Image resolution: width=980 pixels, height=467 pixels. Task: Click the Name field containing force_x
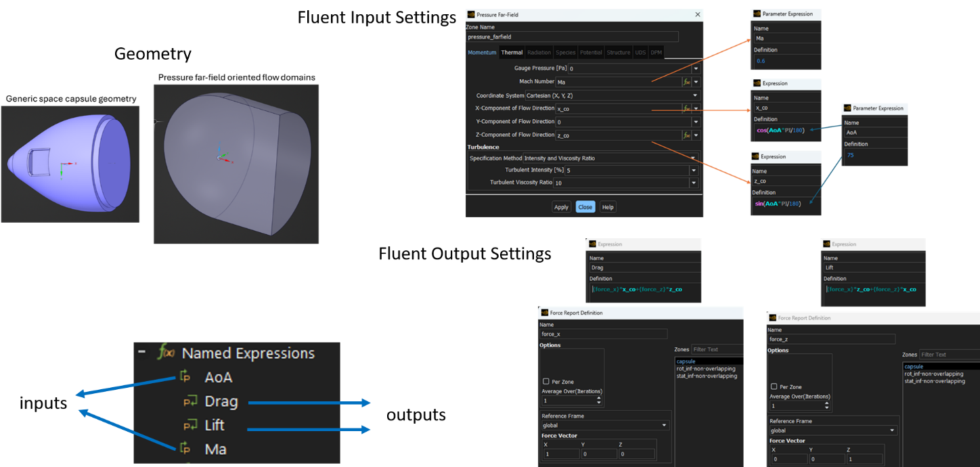pos(604,334)
